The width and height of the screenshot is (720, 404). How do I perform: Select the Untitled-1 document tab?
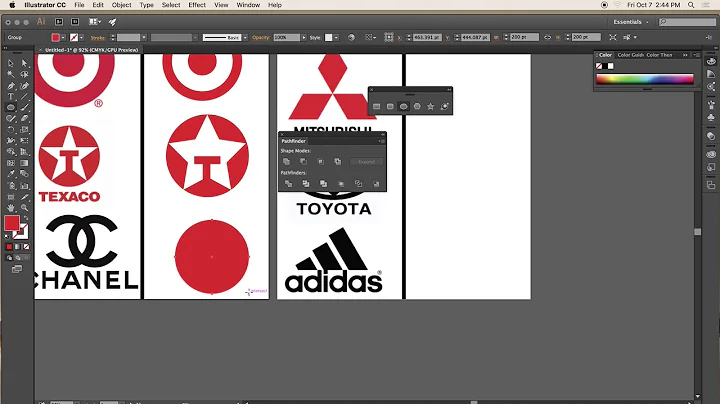tap(90, 50)
